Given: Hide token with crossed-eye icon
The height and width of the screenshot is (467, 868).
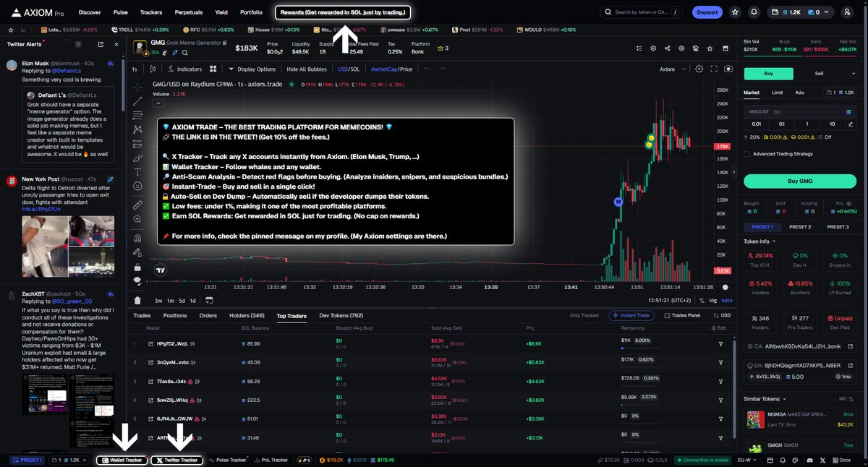Looking at the screenshot, I should click(695, 48).
